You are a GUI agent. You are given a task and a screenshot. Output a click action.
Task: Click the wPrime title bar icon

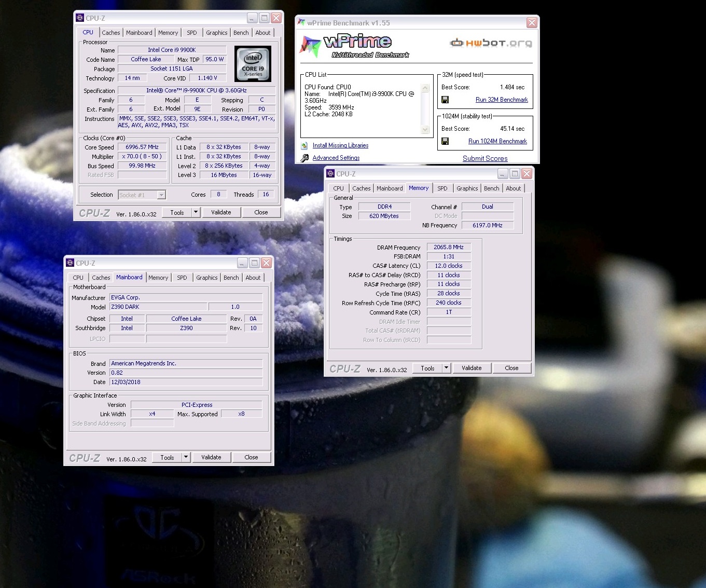301,22
